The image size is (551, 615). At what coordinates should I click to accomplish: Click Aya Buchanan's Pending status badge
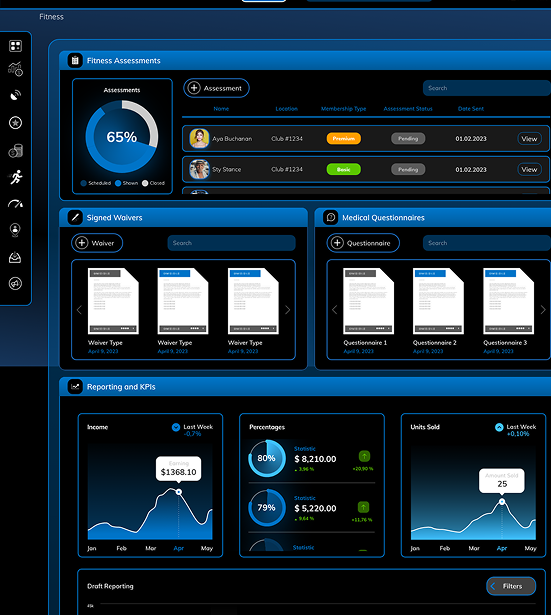click(x=408, y=138)
